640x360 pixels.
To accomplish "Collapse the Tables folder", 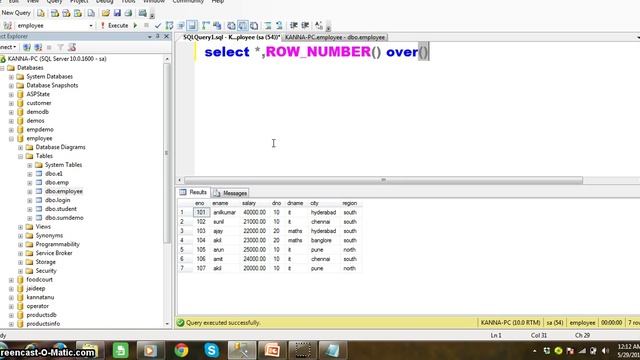I will (x=20, y=156).
